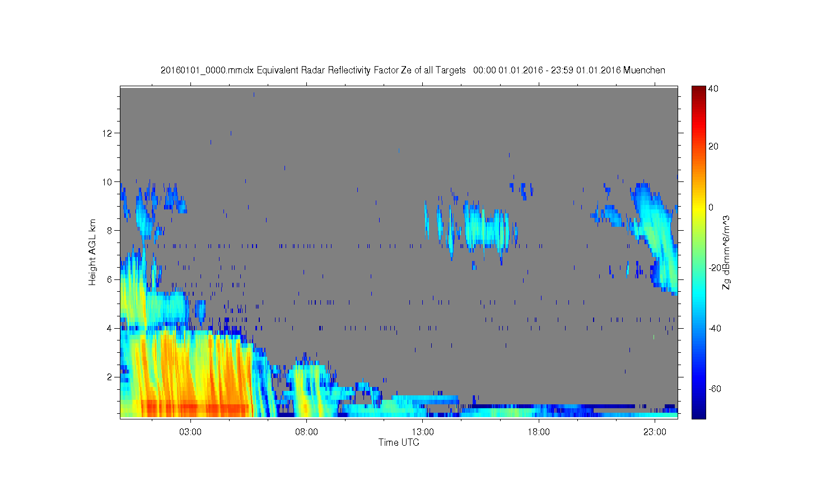Click the height tick label '12'
The width and height of the screenshot is (840, 504).
(108, 133)
